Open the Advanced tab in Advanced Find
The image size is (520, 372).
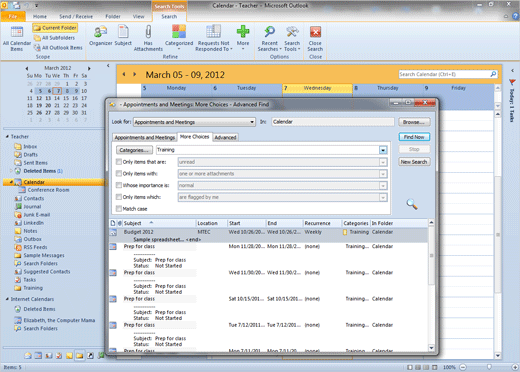225,138
